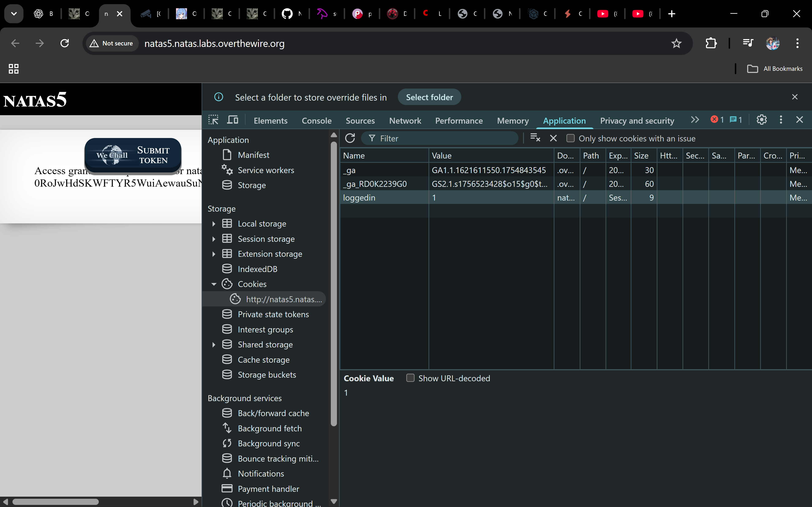
Task: Open DevTools settings gear
Action: [x=761, y=120]
